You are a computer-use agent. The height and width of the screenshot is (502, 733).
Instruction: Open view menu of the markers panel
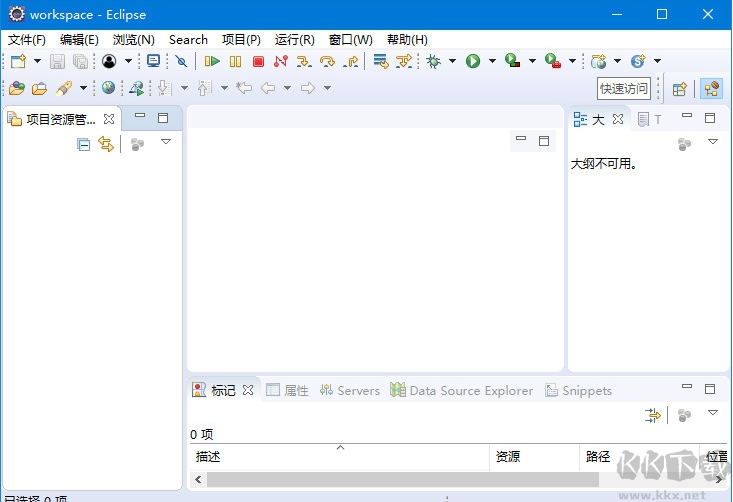(713, 413)
